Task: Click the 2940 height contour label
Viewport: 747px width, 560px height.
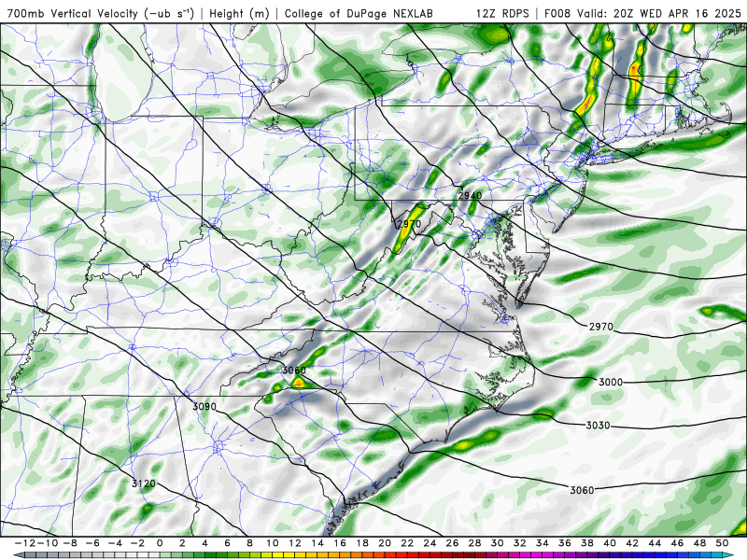Action: pos(470,195)
